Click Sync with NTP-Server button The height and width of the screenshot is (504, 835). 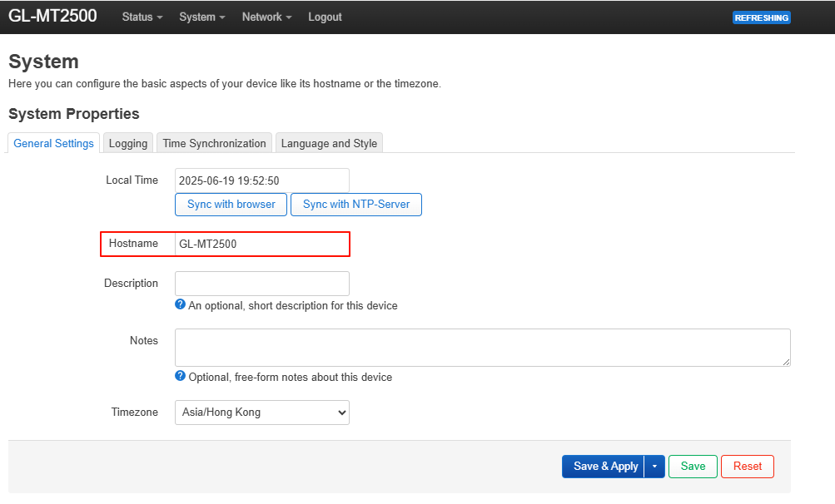356,205
